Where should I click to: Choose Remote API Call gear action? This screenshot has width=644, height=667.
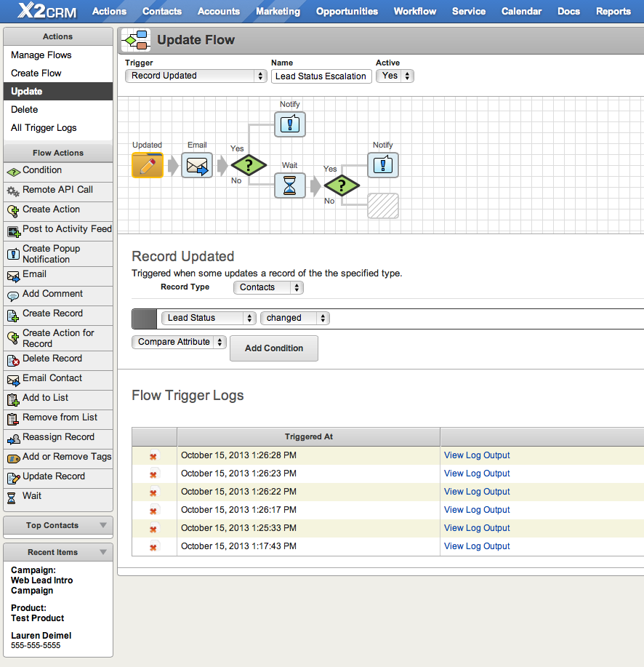click(x=57, y=190)
